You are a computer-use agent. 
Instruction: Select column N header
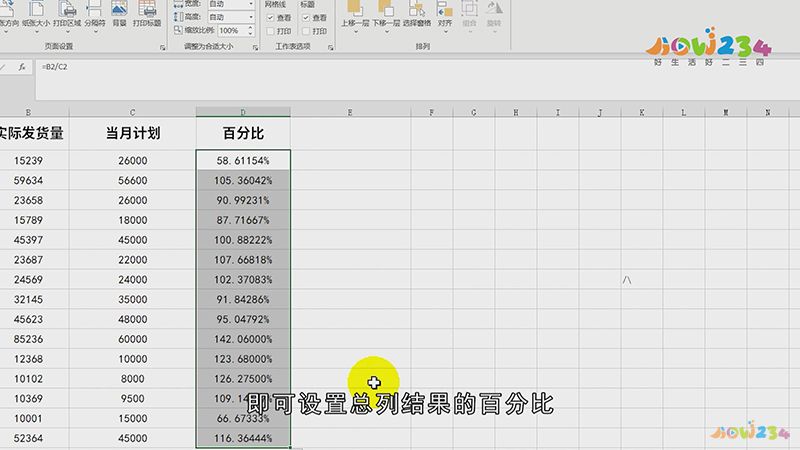coord(768,112)
